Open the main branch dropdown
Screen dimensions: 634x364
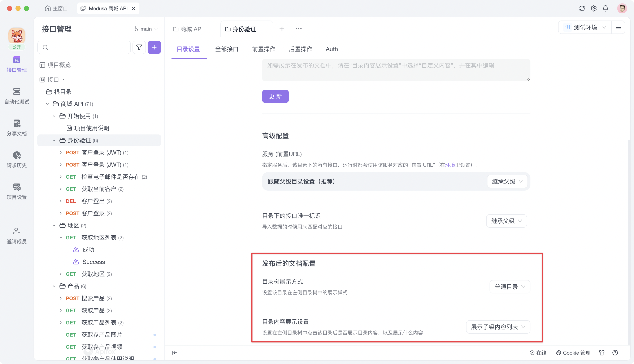[x=146, y=29]
